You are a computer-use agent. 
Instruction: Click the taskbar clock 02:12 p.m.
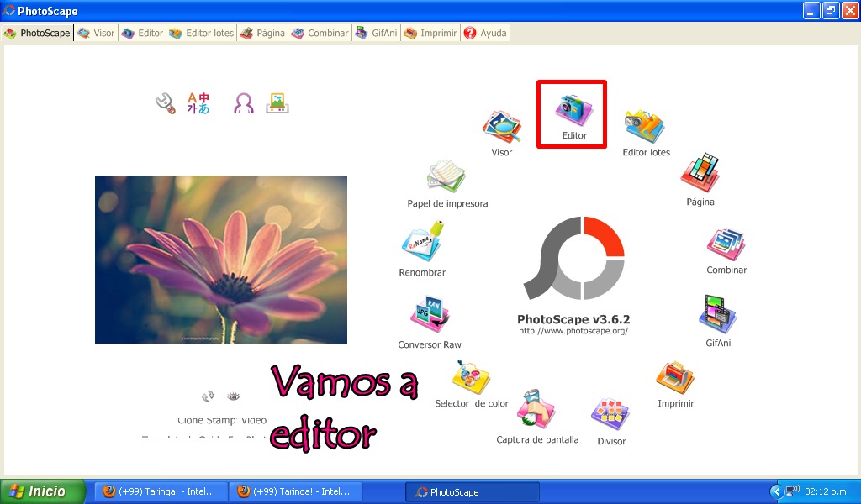click(827, 491)
